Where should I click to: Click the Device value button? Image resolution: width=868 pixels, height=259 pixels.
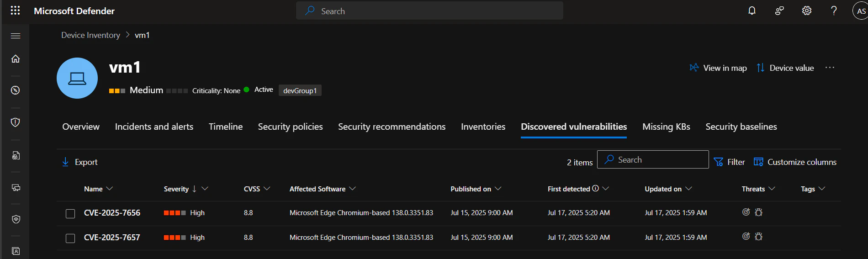[785, 68]
